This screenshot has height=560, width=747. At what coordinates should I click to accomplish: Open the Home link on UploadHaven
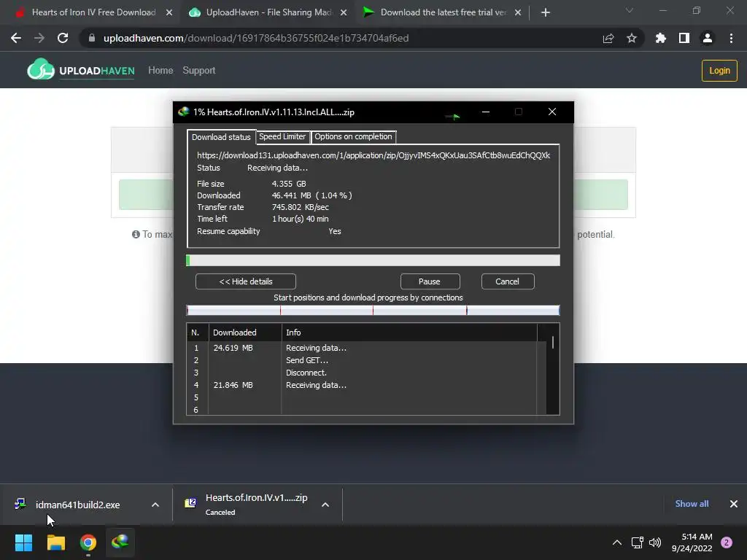(160, 71)
